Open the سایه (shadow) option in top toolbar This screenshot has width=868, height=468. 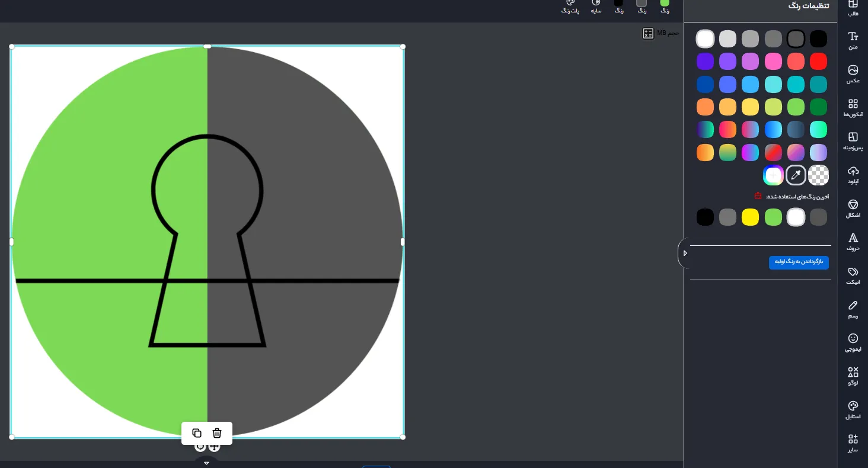point(595,7)
